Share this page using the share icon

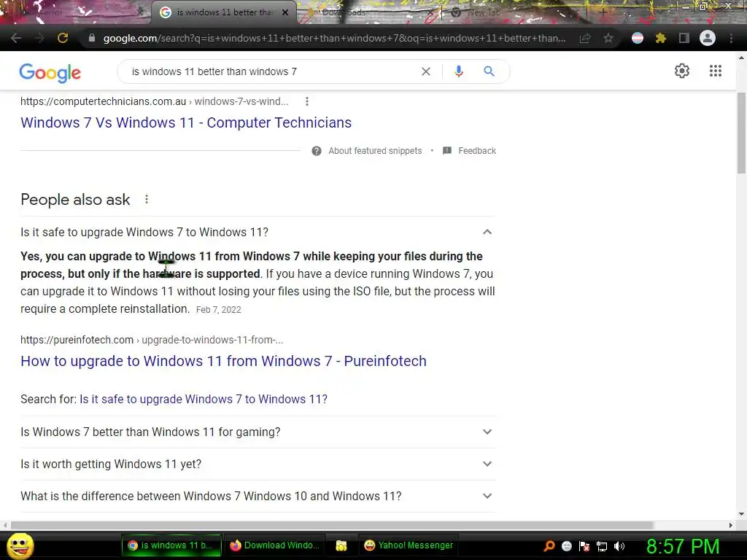[x=585, y=38]
